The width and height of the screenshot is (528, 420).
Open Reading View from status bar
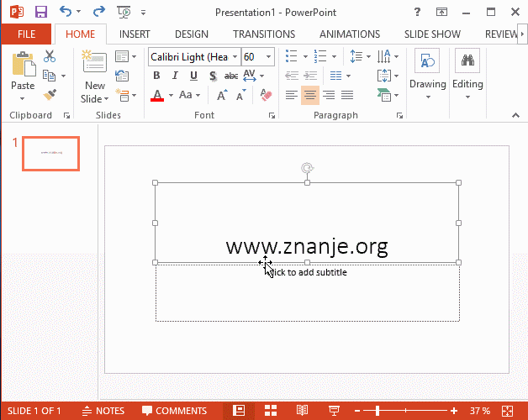click(x=302, y=411)
